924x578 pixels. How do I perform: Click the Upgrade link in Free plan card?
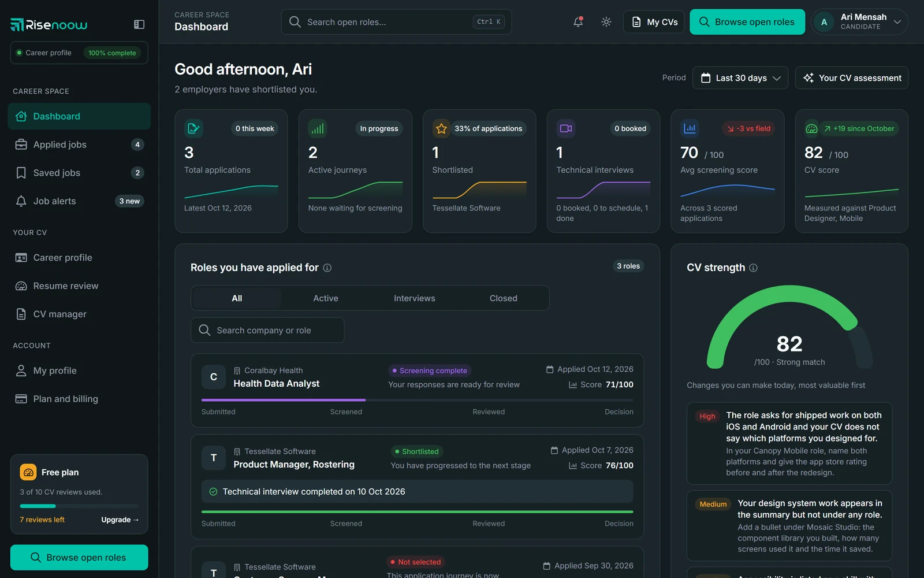pos(120,520)
